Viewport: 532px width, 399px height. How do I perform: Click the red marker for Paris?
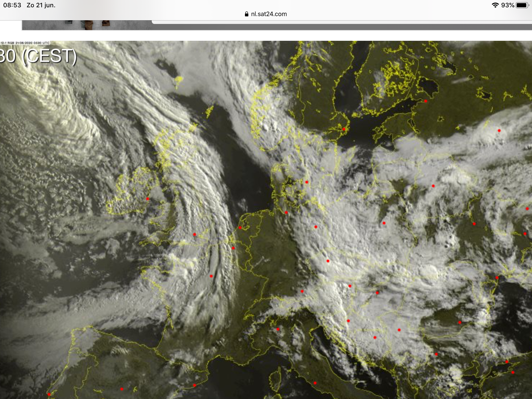[x=211, y=276]
